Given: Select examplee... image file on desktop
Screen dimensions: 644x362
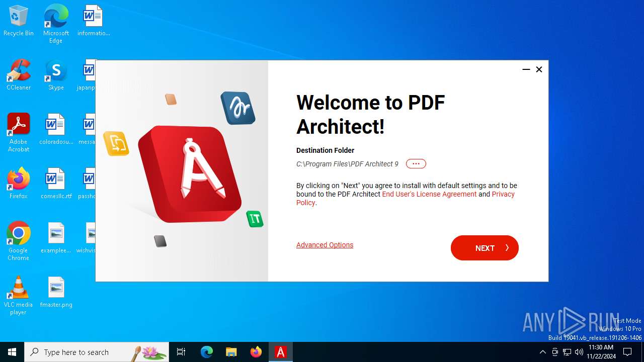Looking at the screenshot, I should (x=56, y=238).
